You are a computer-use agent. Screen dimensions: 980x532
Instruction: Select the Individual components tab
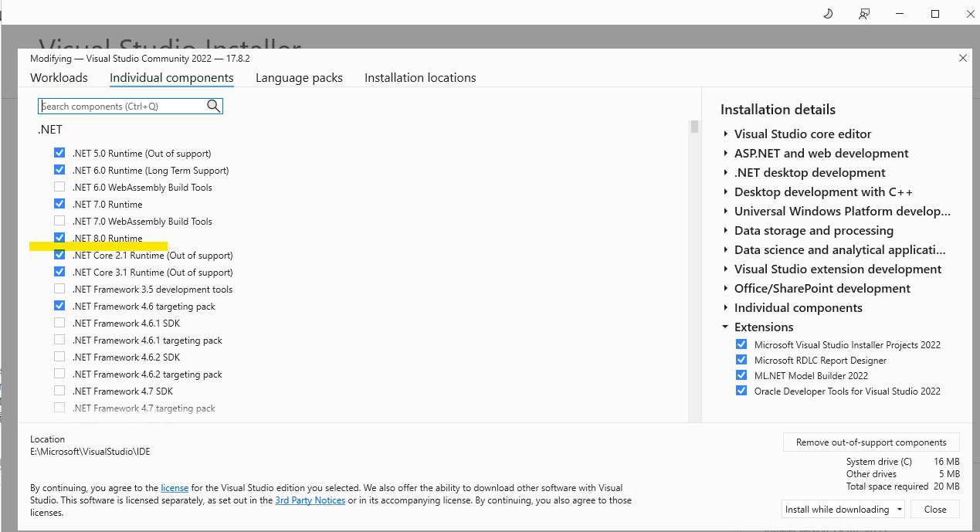(x=171, y=78)
